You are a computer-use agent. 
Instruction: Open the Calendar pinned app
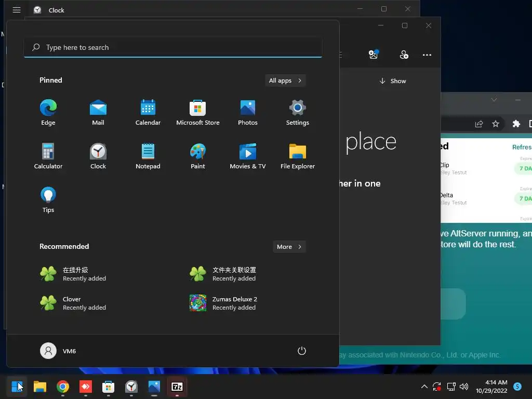point(148,113)
